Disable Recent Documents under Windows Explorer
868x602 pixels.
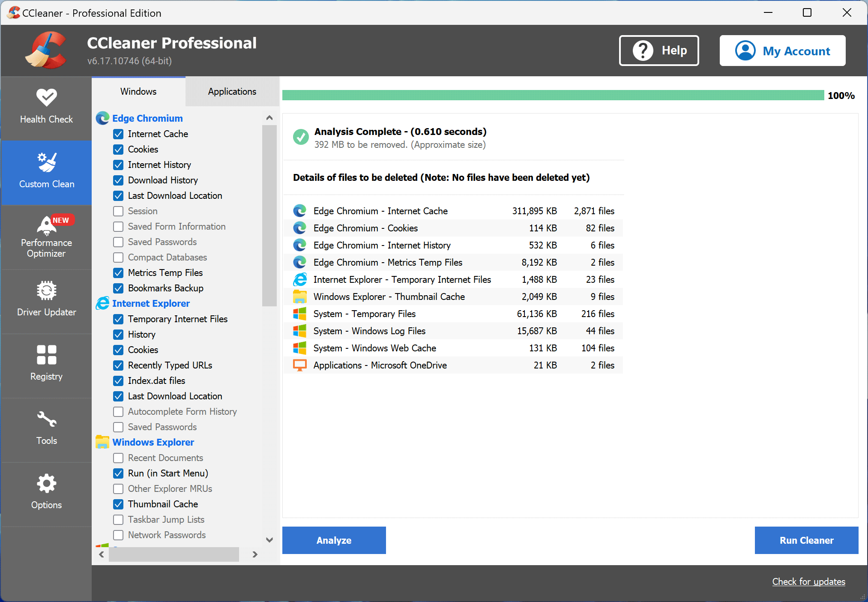(117, 458)
